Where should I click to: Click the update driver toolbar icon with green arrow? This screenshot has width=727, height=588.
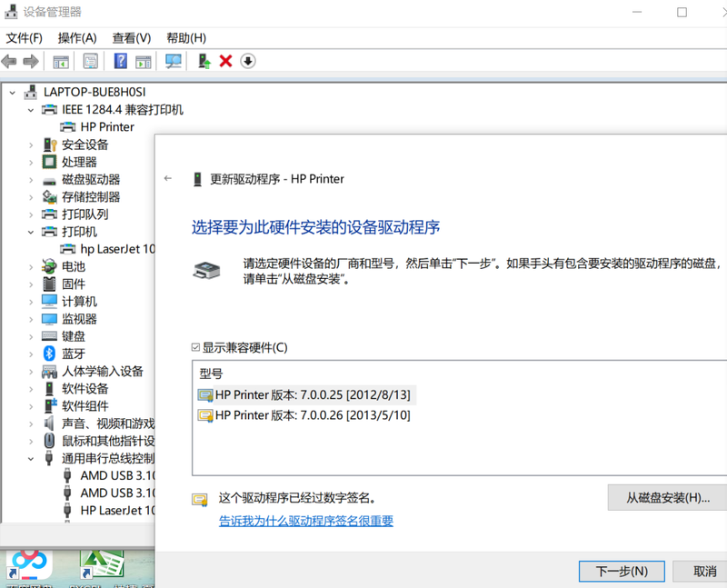point(204,61)
